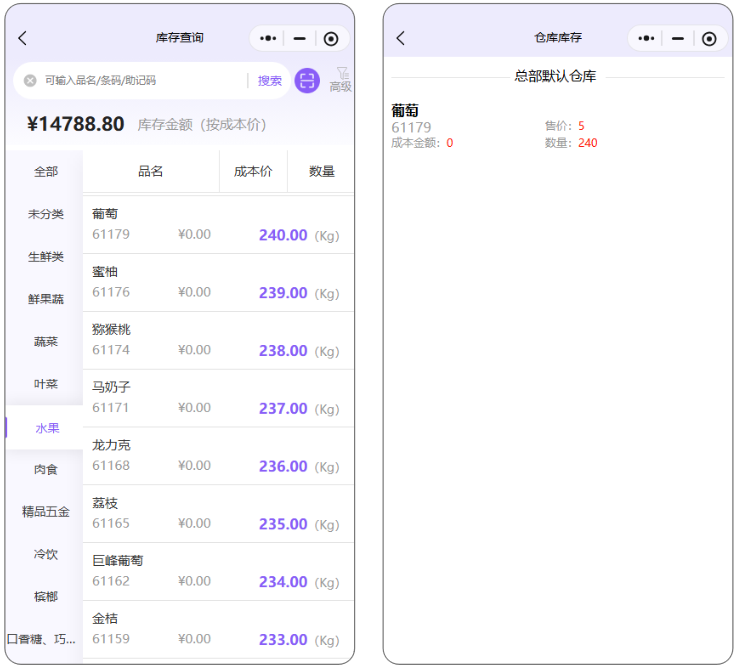Open 精品五金 category

point(46,512)
